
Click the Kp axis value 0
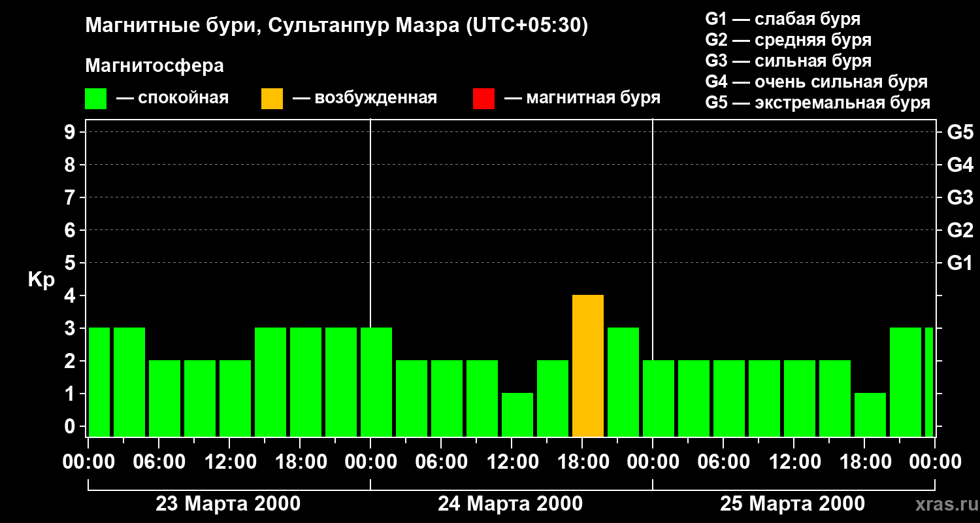[71, 426]
